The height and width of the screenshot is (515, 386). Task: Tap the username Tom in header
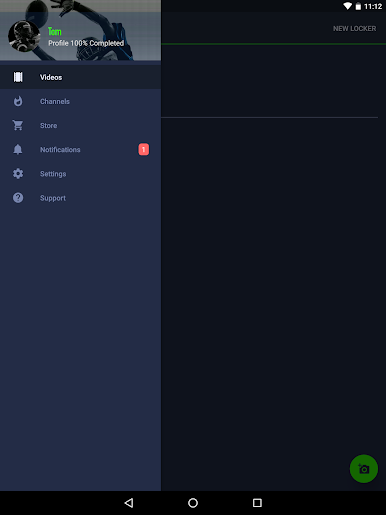(55, 32)
